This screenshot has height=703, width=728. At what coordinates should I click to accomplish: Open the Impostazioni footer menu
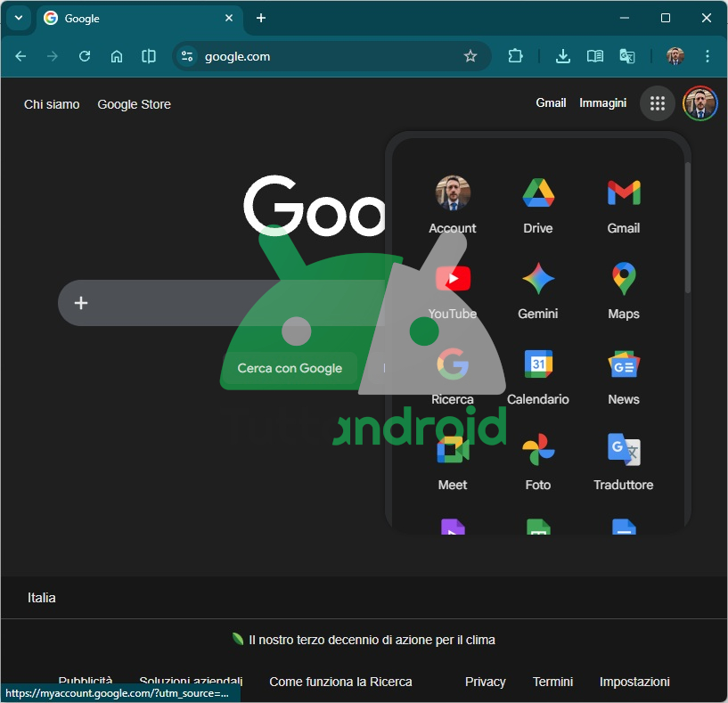[634, 682]
